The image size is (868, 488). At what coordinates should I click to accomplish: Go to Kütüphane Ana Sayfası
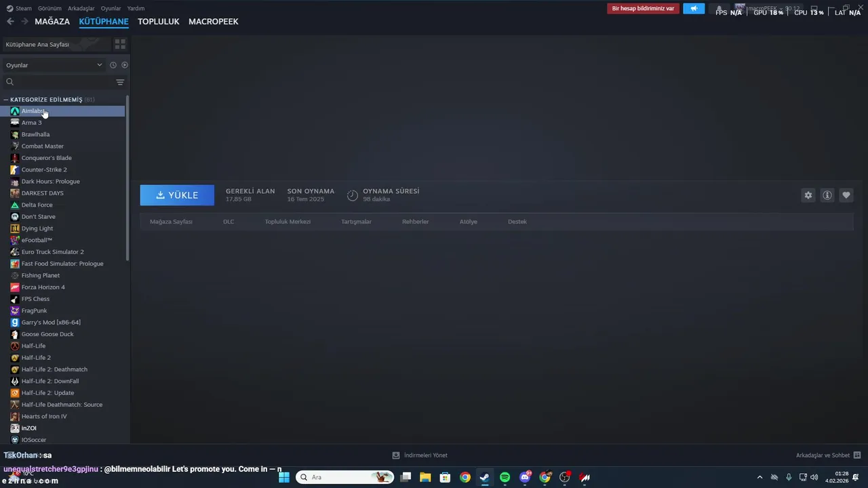coord(56,44)
